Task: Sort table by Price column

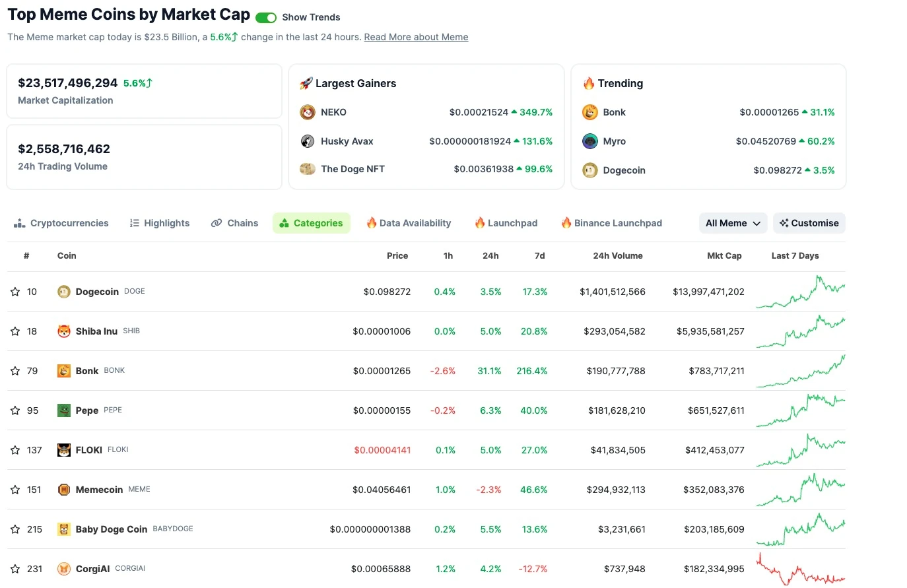Action: point(397,256)
